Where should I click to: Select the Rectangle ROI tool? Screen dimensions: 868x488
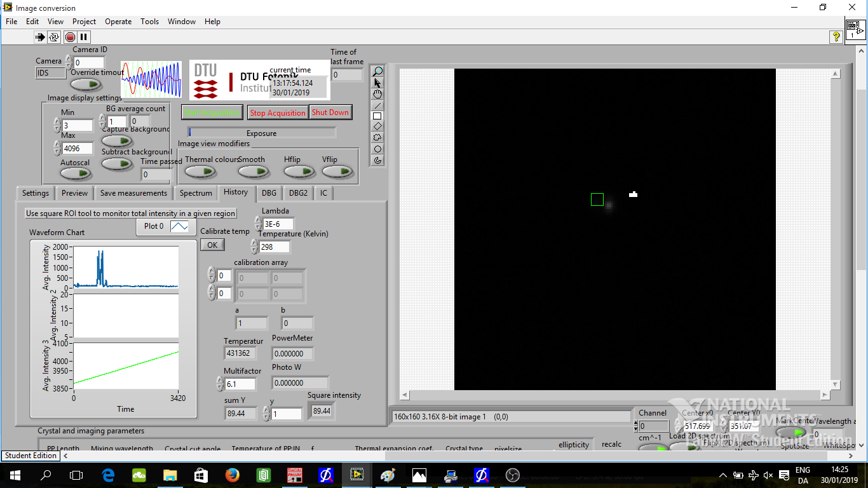pyautogui.click(x=377, y=116)
